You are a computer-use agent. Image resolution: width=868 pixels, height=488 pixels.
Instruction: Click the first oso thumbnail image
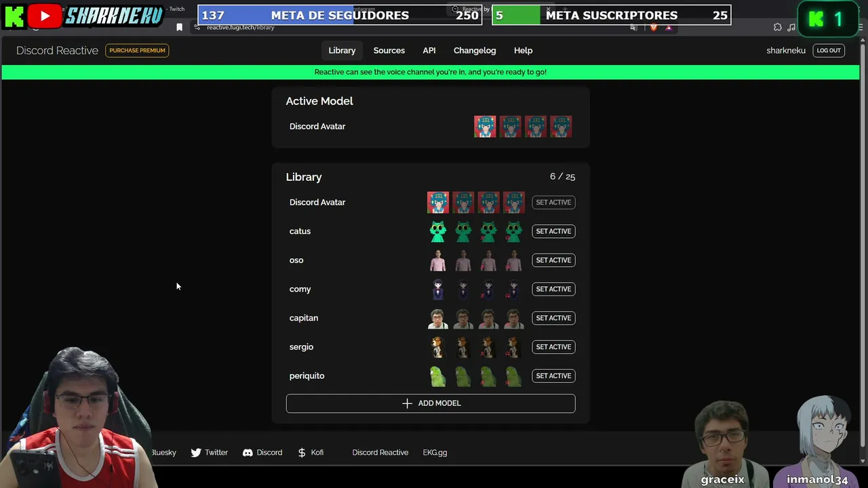[x=438, y=260]
